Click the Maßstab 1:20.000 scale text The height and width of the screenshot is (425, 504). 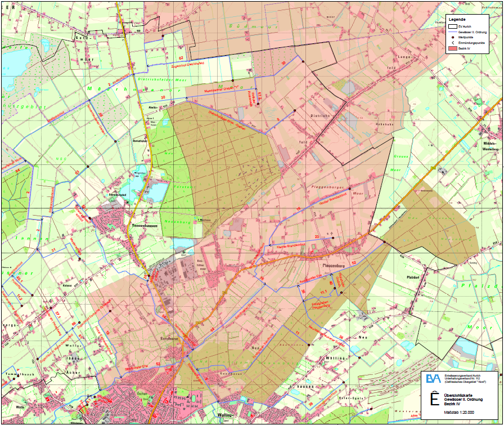(x=459, y=413)
